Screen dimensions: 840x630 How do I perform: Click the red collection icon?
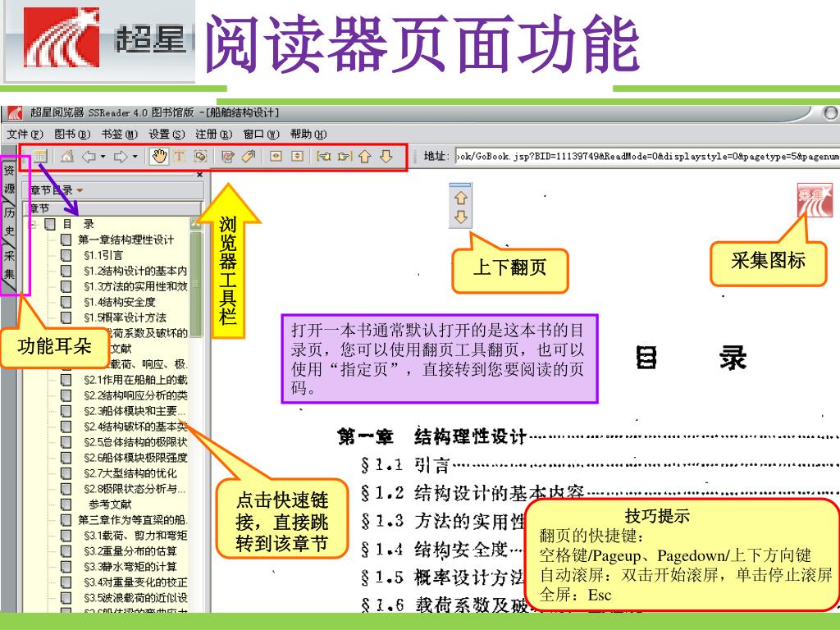[815, 200]
